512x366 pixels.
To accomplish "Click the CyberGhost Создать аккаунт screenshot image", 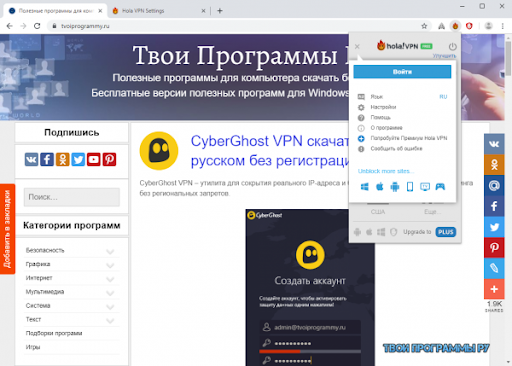I will [310, 287].
